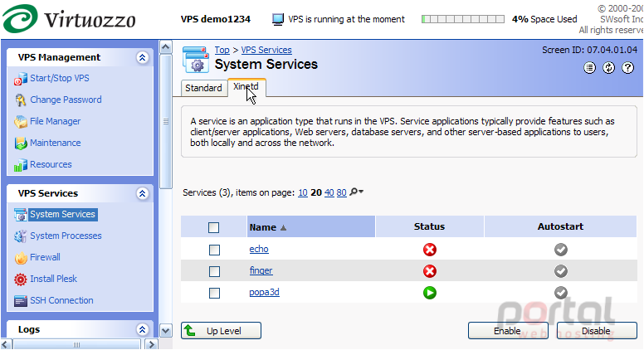644x350 pixels.
Task: Click the VPS running monitor icon
Action: coord(278,19)
